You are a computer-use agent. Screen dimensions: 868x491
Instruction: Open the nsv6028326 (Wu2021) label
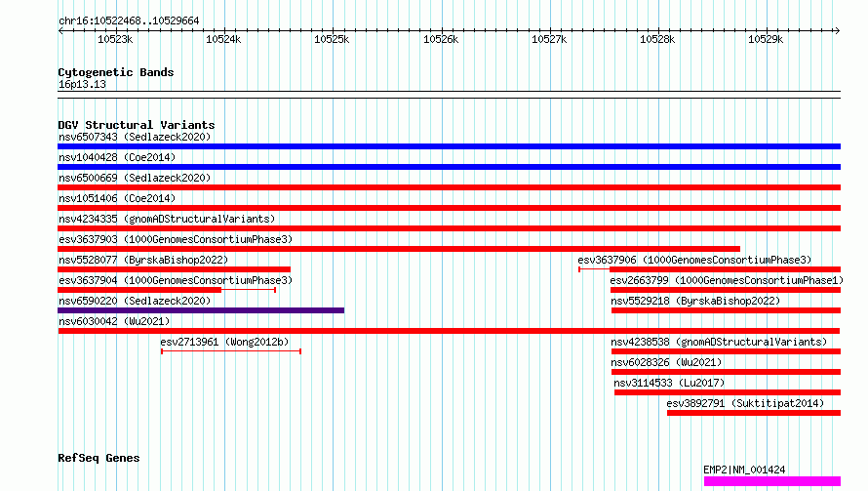point(666,362)
